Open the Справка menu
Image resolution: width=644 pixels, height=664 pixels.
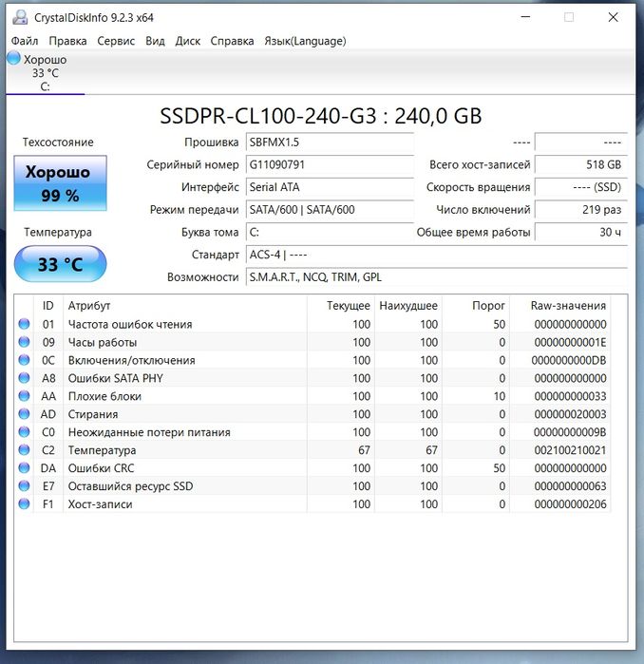[232, 41]
